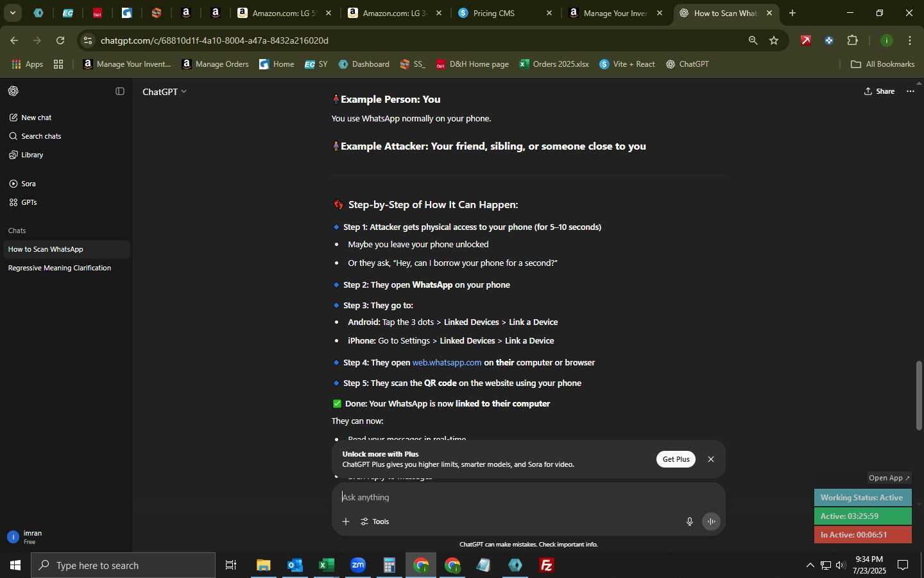Open Outlook from the taskbar
This screenshot has height=578, width=924.
[x=295, y=566]
